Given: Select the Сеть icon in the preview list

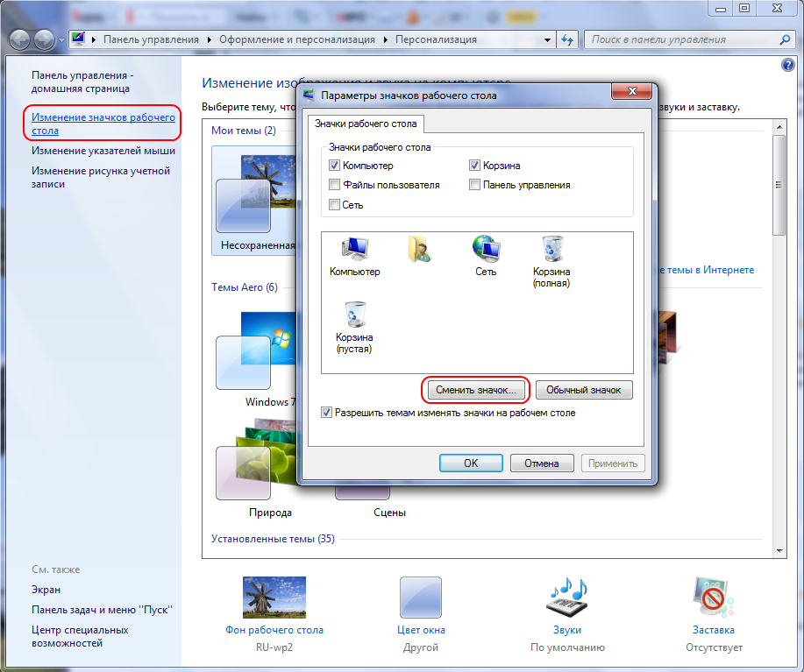Looking at the screenshot, I should pos(486,256).
